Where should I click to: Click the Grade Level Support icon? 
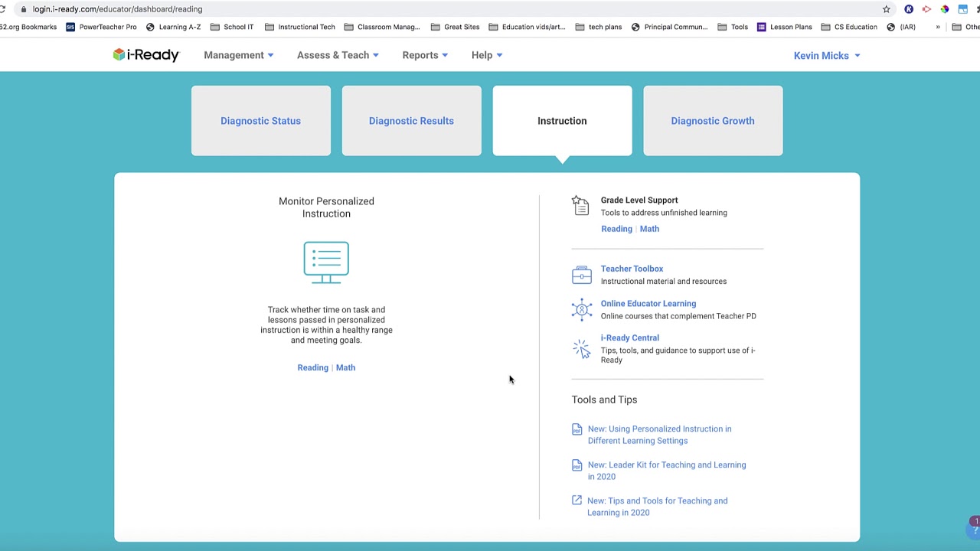tap(580, 206)
